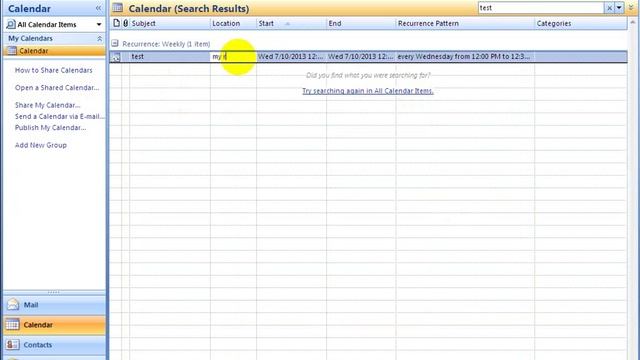
Task: Click the Location edit field of test row
Action: click(233, 57)
